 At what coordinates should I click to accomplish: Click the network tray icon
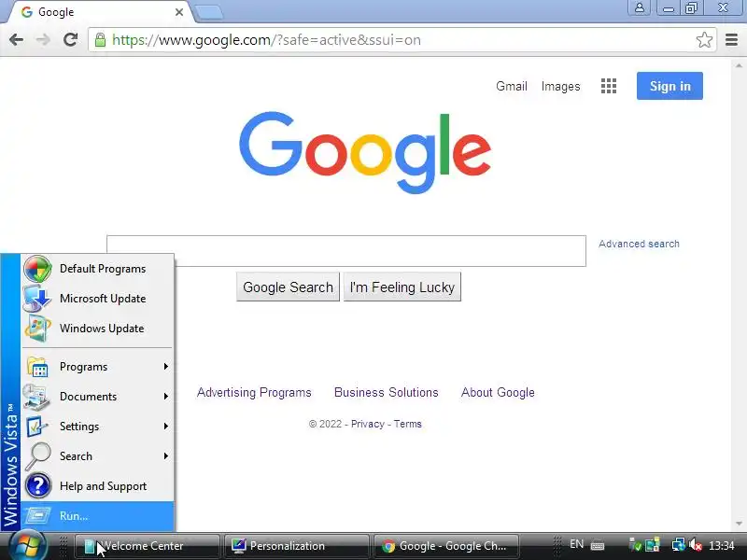(679, 544)
